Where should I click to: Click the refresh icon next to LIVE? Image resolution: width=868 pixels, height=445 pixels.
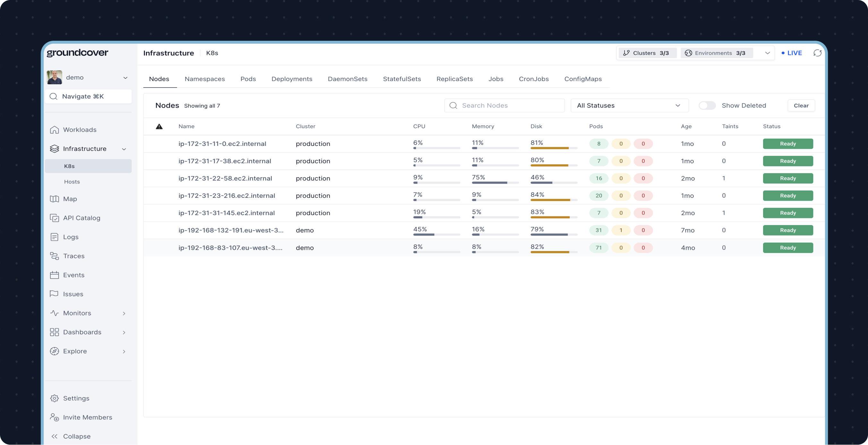coord(817,53)
